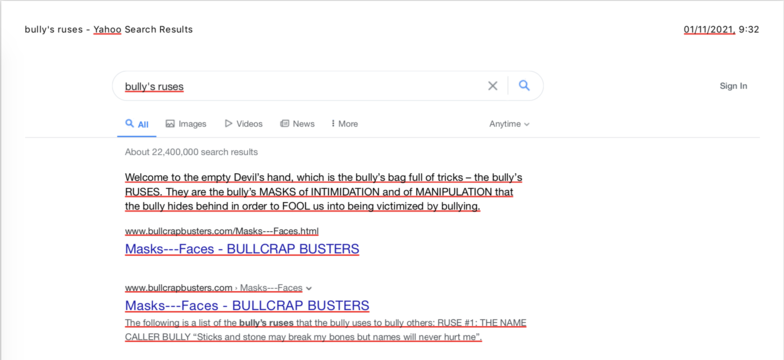Image resolution: width=784 pixels, height=360 pixels.
Task: Click the blue magnifier search icon
Action: point(524,86)
